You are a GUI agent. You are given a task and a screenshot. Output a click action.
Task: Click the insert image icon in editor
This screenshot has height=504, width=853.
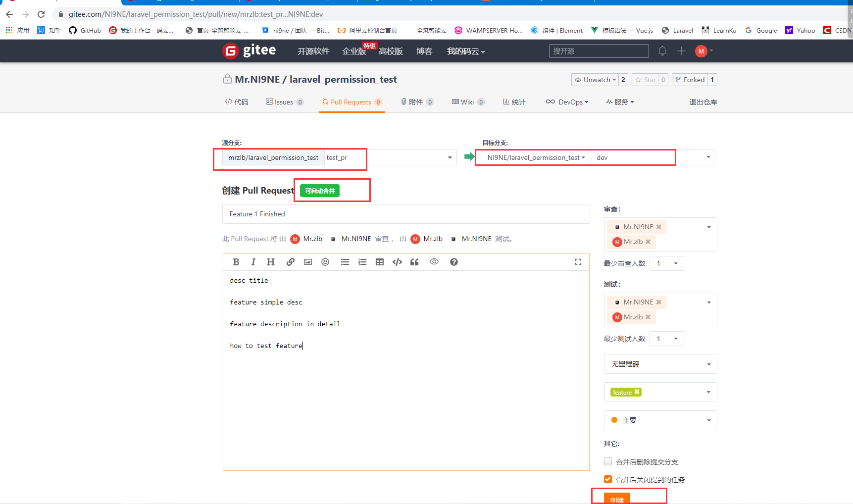pos(308,262)
